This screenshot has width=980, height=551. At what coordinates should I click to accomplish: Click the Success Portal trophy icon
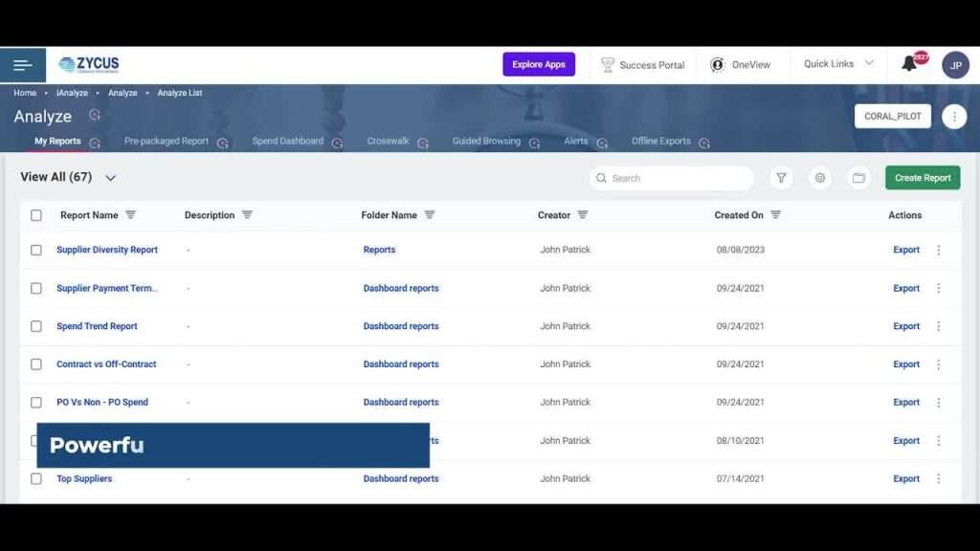point(609,64)
